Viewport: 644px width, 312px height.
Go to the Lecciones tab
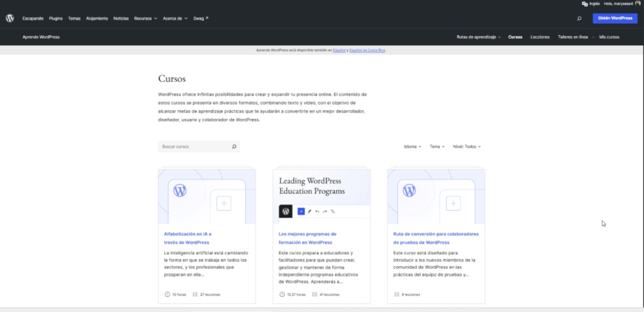[539, 37]
